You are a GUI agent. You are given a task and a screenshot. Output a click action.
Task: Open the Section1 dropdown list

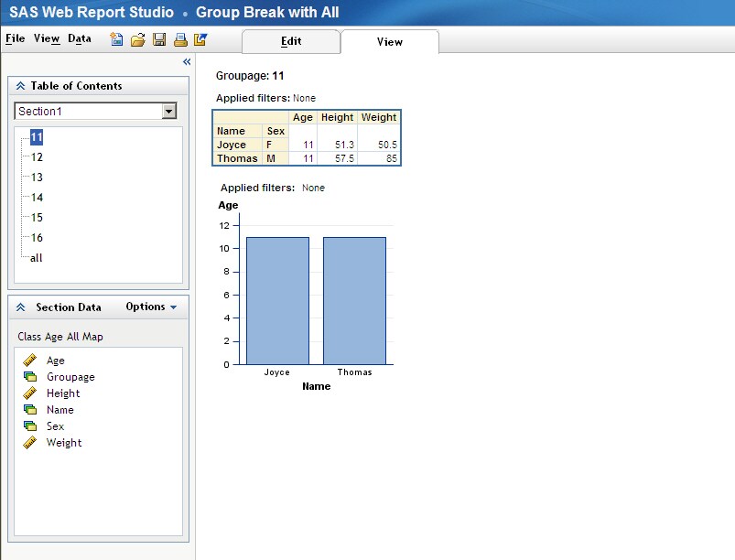click(x=168, y=111)
